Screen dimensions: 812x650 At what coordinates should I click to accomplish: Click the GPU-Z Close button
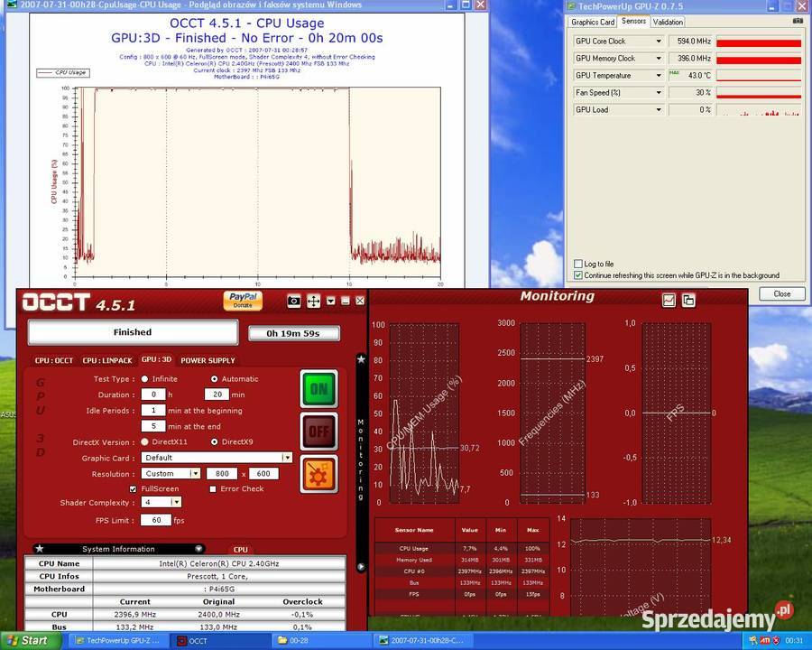click(781, 293)
